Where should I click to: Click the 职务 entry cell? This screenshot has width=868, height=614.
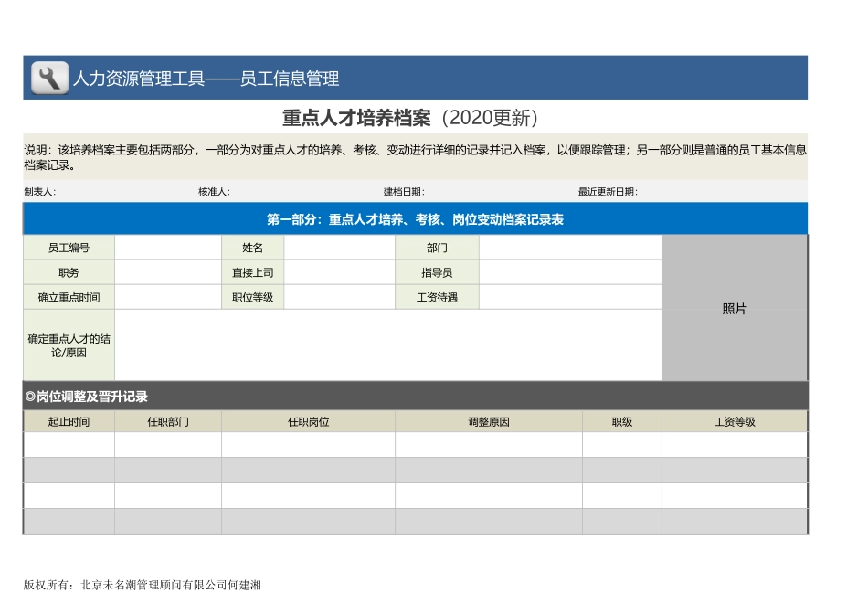[167, 271]
